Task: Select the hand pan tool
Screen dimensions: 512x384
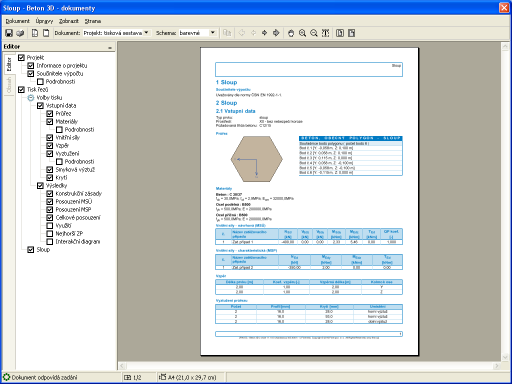Action: 291,33
